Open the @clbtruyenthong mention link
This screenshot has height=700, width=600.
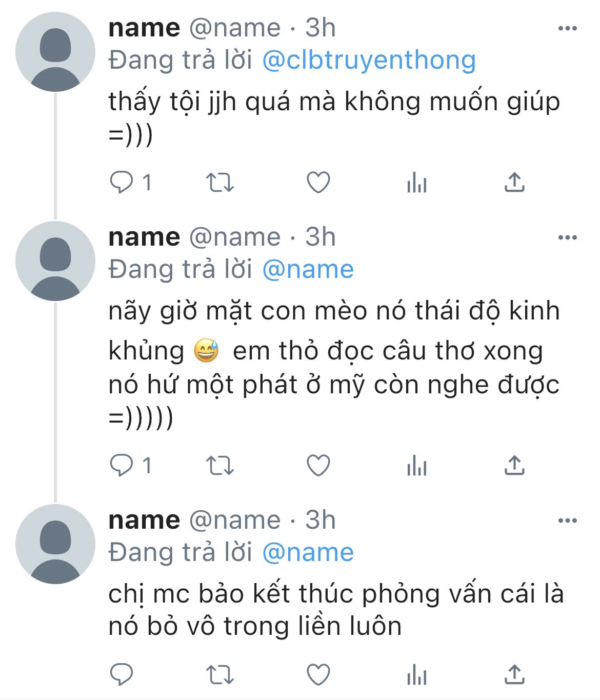(369, 61)
